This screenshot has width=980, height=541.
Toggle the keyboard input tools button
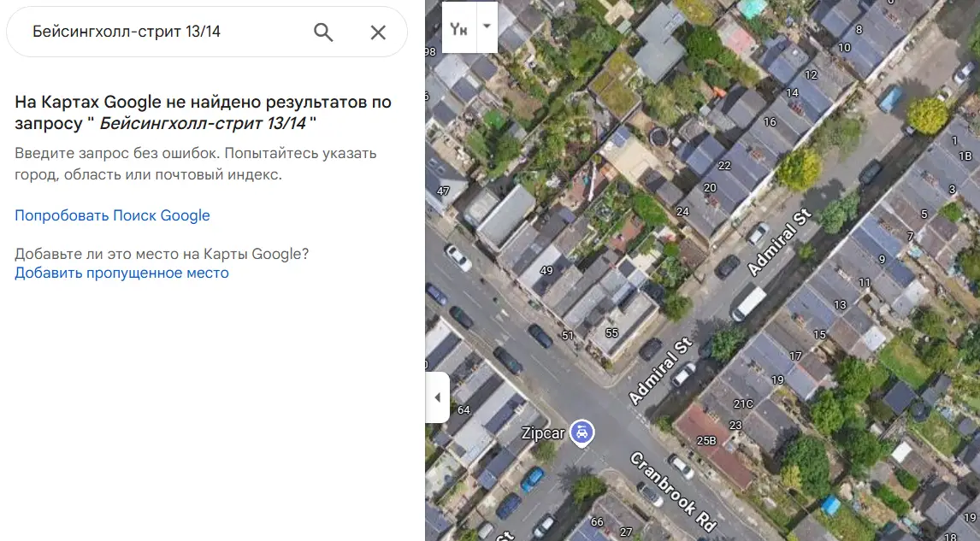[x=459, y=26]
